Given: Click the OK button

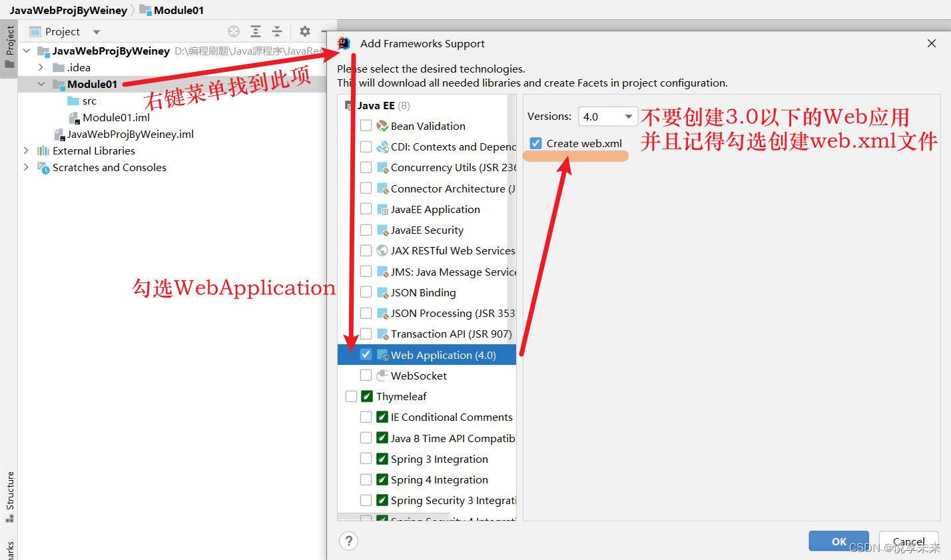Looking at the screenshot, I should pos(838,541).
